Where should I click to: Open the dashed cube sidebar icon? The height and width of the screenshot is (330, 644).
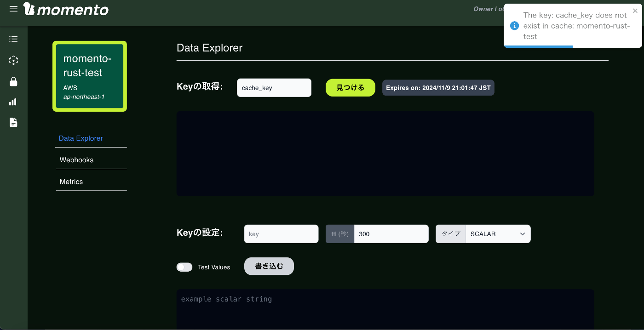(x=13, y=60)
